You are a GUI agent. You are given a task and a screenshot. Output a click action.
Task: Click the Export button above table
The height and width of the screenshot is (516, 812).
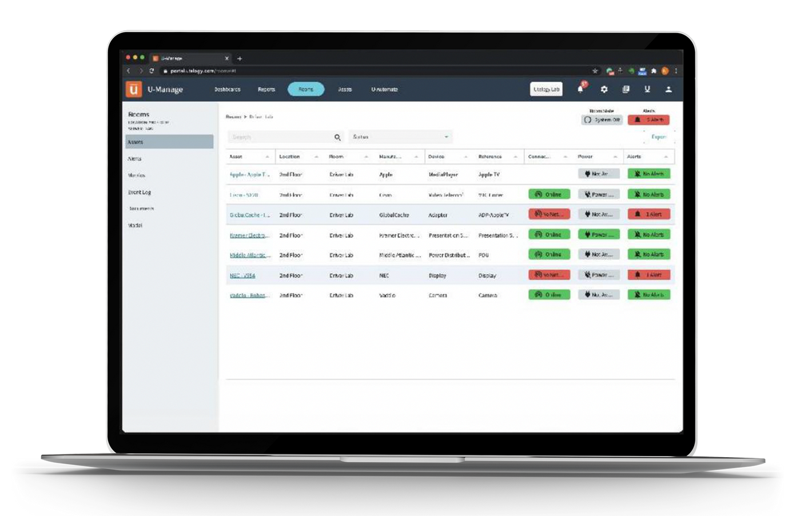coord(659,137)
